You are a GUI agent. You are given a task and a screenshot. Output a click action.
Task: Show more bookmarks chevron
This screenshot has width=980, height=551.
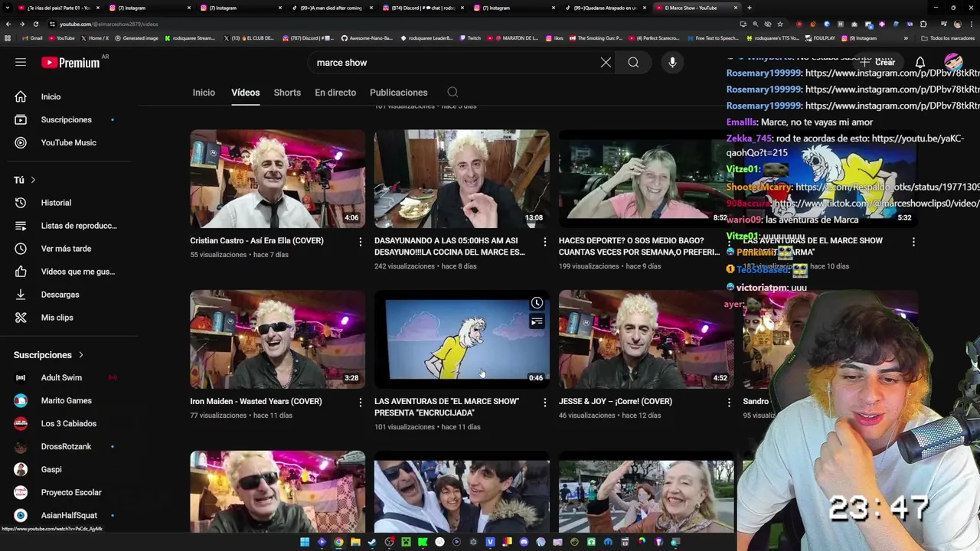coord(906,38)
